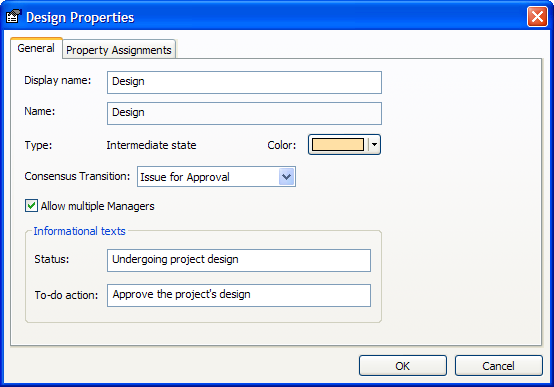This screenshot has width=554, height=387.
Task: Open the Property Assignments tab
Action: [119, 50]
